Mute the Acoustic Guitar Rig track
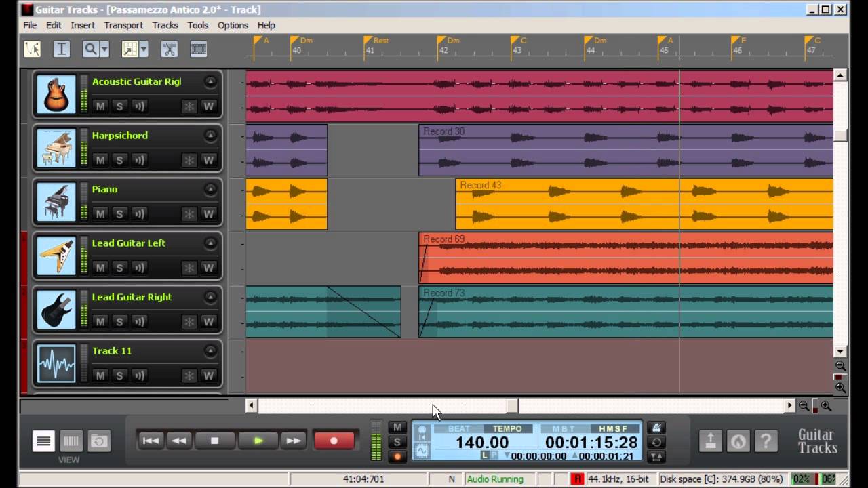Viewport: 868px width, 488px height. coord(100,106)
